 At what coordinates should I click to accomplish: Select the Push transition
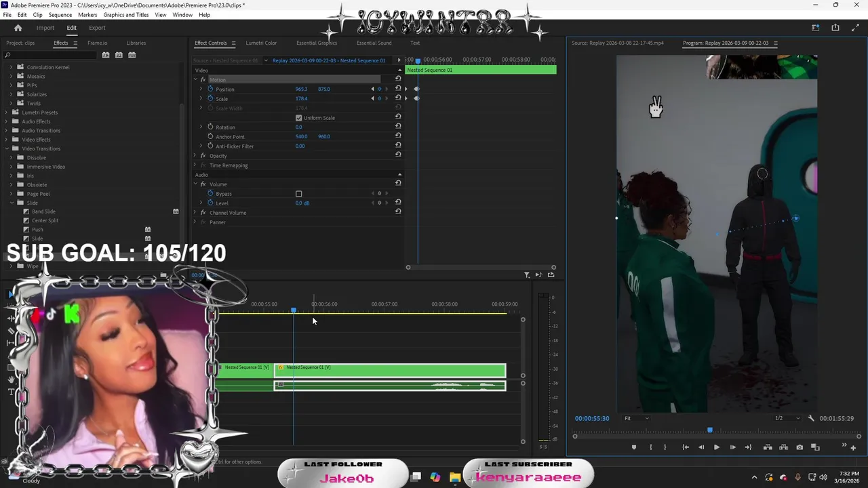point(37,230)
